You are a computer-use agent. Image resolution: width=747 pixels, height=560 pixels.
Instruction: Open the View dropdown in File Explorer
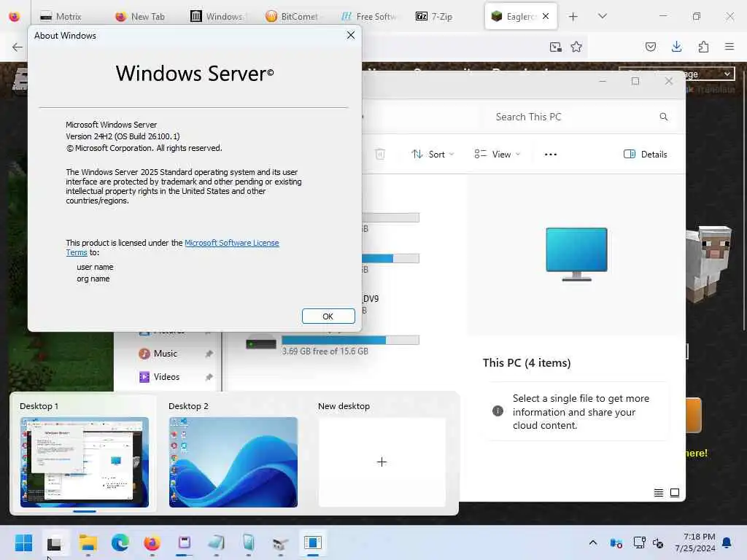[498, 155]
